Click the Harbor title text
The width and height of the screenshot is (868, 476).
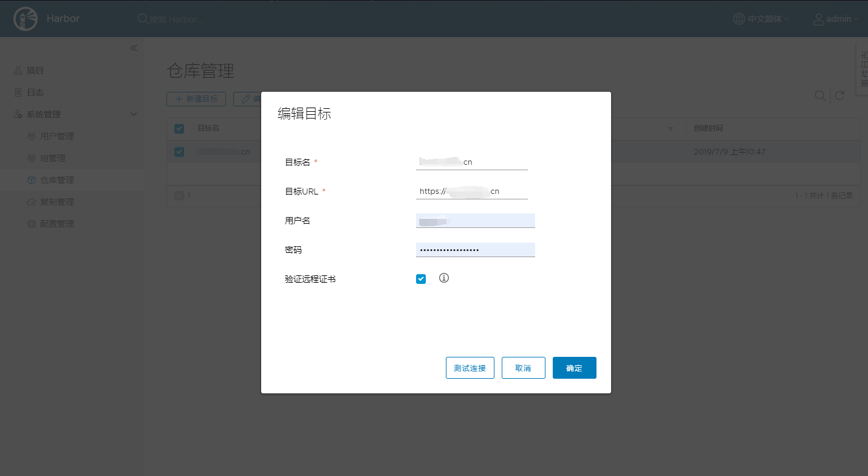click(63, 19)
